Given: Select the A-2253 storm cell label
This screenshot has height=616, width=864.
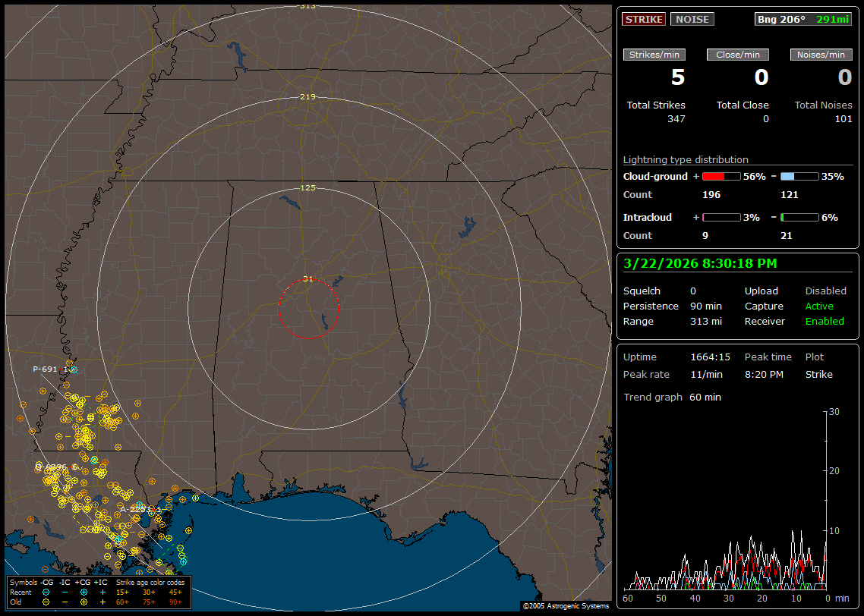Looking at the screenshot, I should [135, 509].
